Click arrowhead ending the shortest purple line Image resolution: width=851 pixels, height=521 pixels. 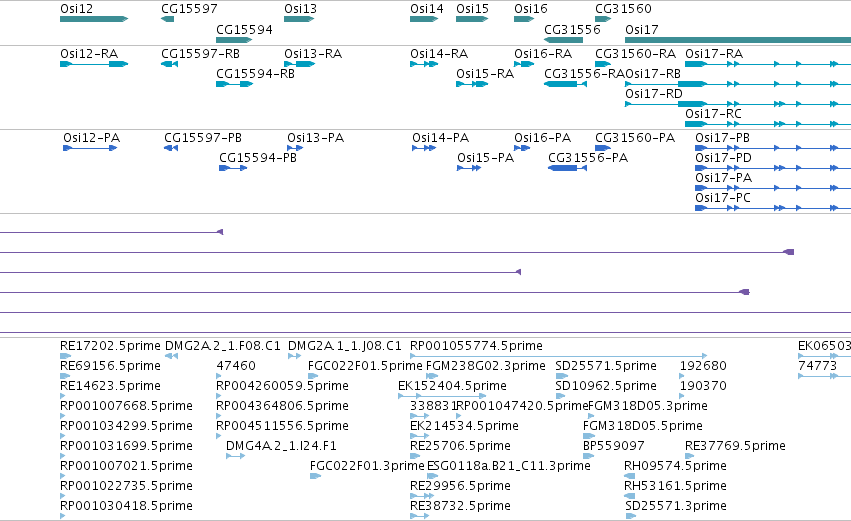(x=220, y=232)
